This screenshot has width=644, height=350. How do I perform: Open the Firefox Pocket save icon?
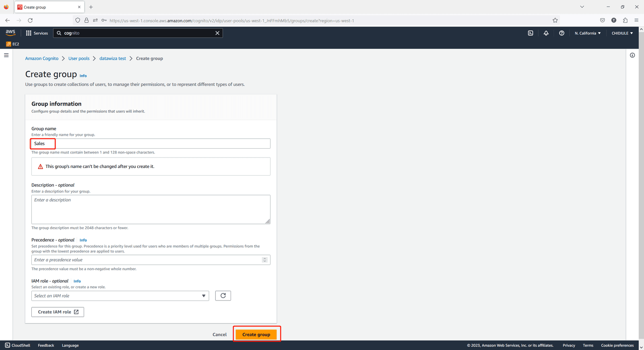tap(603, 20)
